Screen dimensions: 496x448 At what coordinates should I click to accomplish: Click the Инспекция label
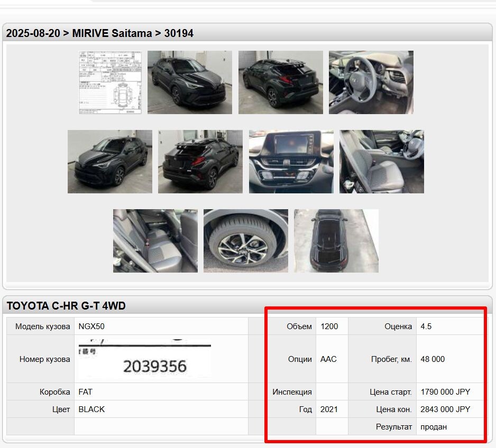292,392
